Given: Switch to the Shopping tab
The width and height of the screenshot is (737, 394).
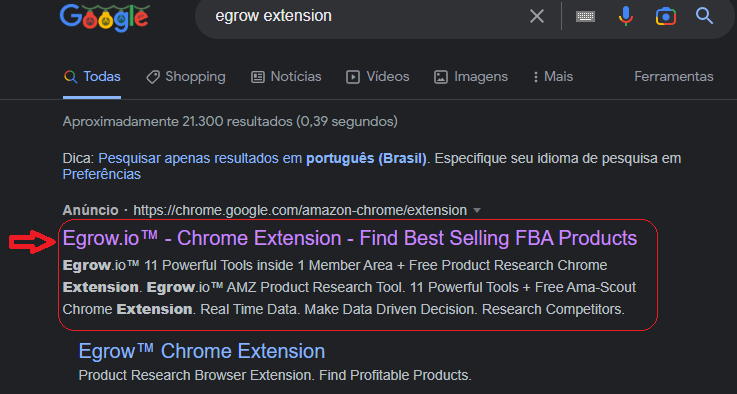Looking at the screenshot, I should click(x=186, y=77).
